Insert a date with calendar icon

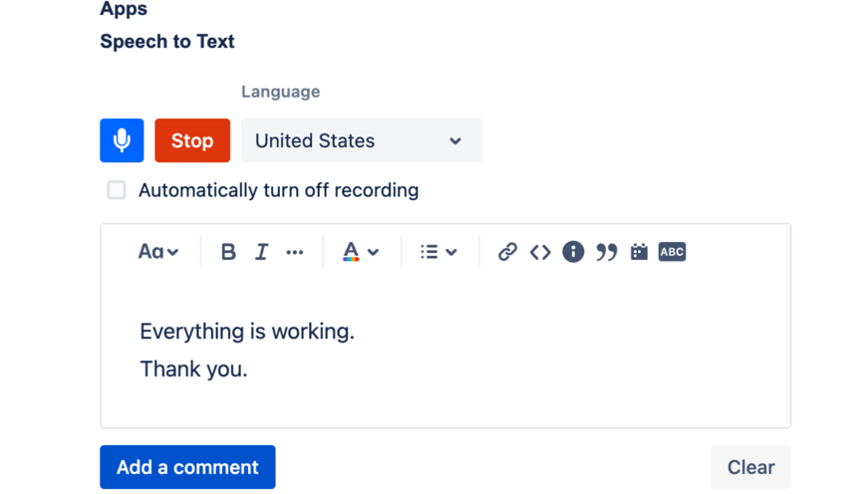(639, 252)
